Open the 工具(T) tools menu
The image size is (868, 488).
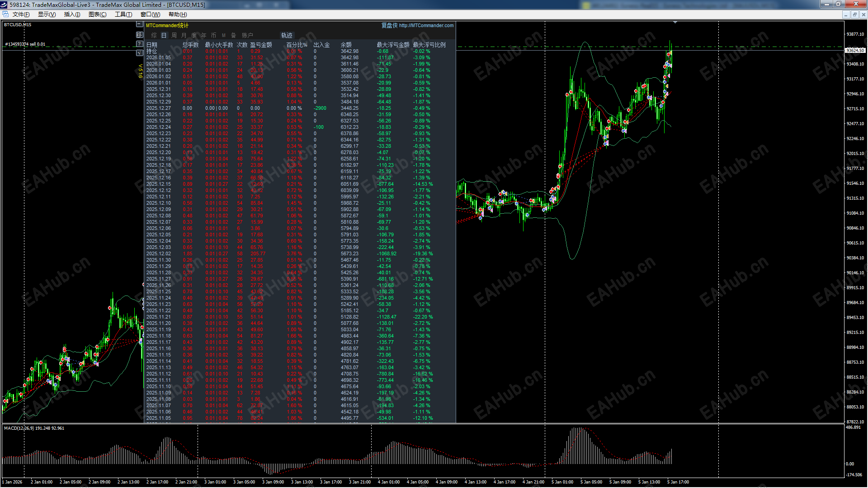coord(123,14)
